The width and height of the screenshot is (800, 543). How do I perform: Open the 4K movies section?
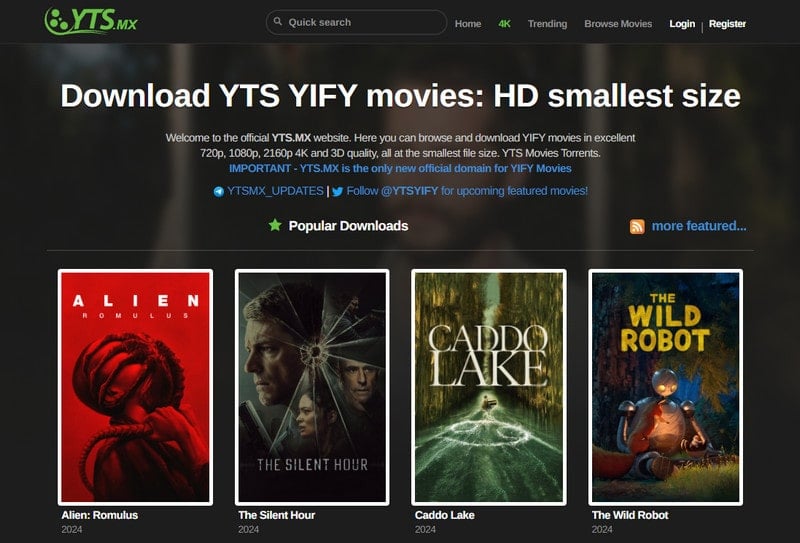504,24
